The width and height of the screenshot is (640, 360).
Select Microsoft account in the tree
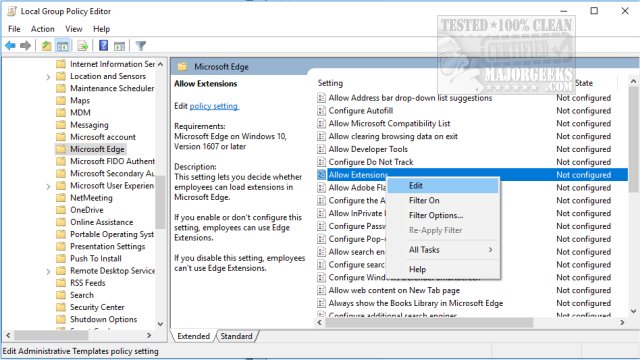102,137
